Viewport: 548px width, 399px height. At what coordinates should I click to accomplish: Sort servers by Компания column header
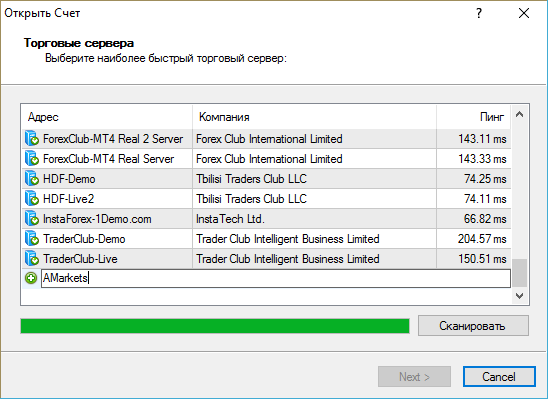(314, 117)
